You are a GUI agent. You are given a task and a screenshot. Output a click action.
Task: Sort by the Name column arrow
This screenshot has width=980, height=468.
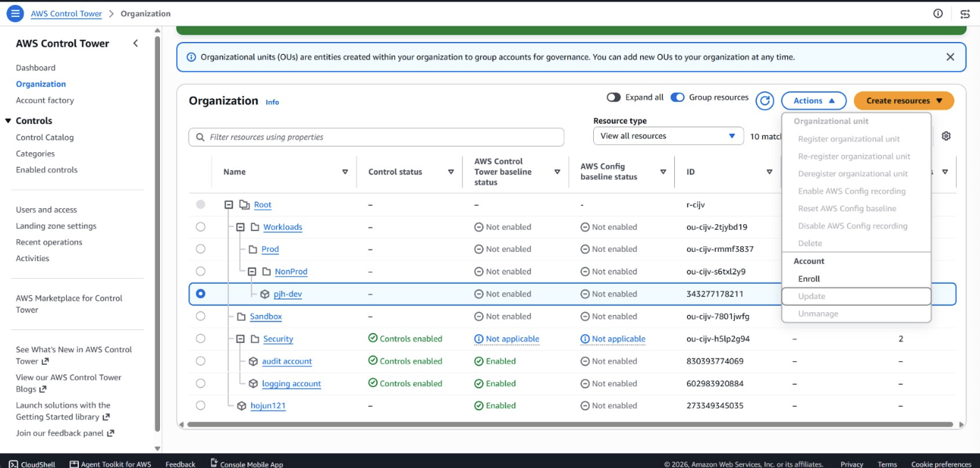point(345,172)
